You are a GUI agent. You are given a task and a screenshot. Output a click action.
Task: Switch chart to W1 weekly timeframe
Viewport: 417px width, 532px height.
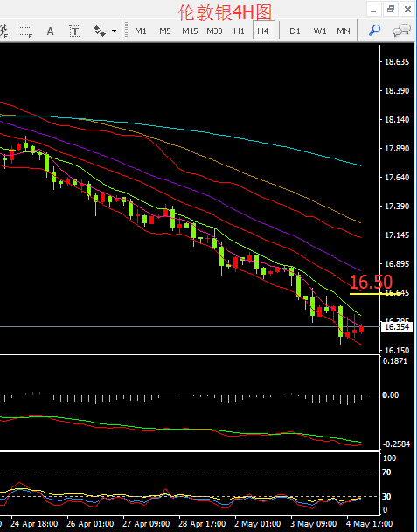319,31
